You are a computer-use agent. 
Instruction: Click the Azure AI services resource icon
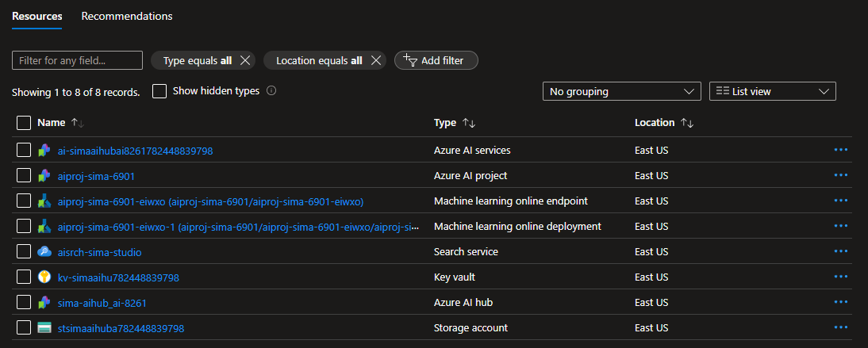[44, 150]
